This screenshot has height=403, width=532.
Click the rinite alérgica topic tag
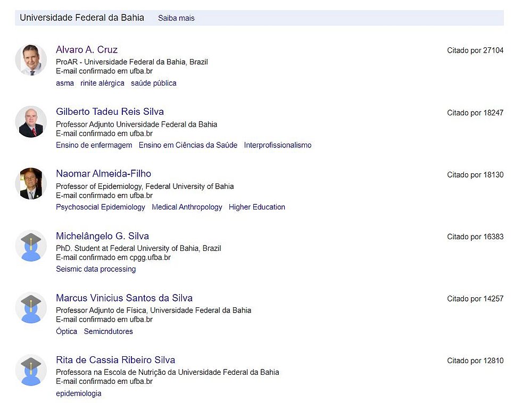103,83
